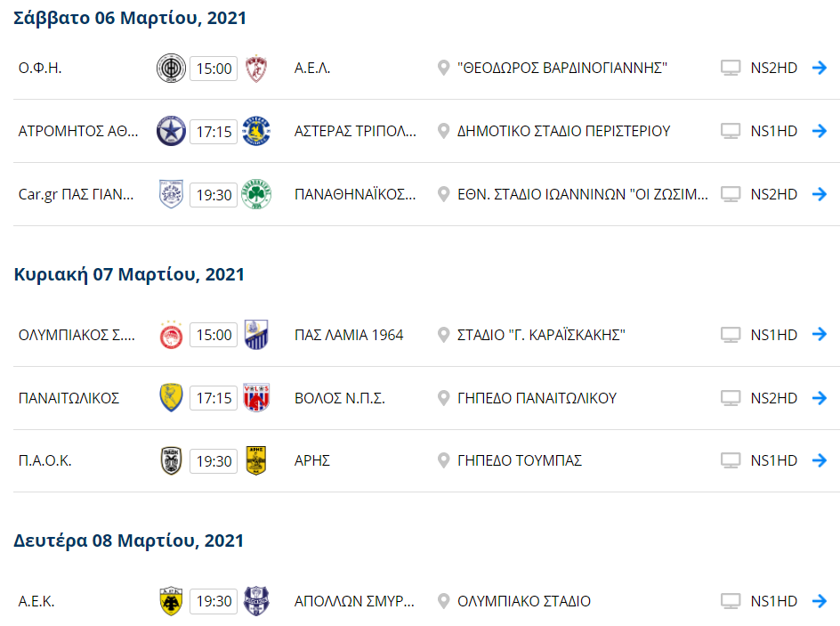840x626 pixels.
Task: Click the Ατρόμητος blue star crest
Action: click(171, 132)
